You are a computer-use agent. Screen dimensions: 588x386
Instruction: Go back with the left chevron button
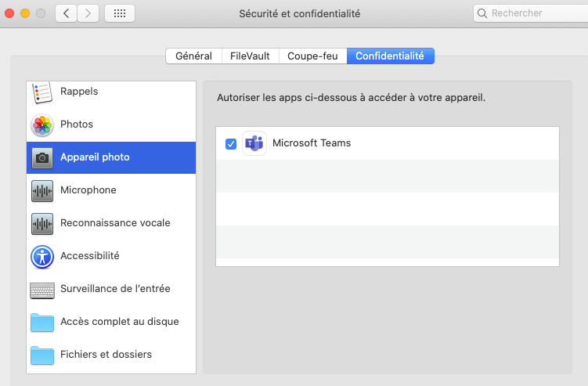(x=66, y=13)
